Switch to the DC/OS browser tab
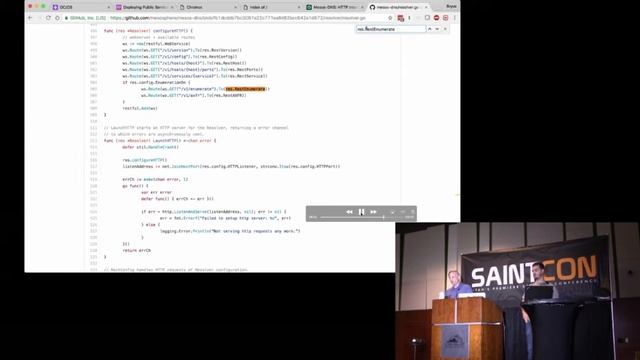 coord(80,7)
